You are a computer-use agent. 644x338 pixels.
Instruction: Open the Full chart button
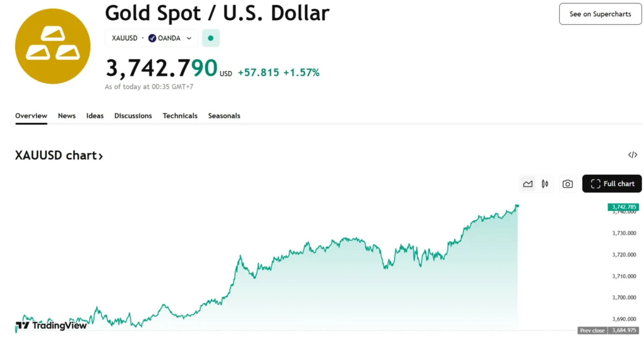point(612,184)
